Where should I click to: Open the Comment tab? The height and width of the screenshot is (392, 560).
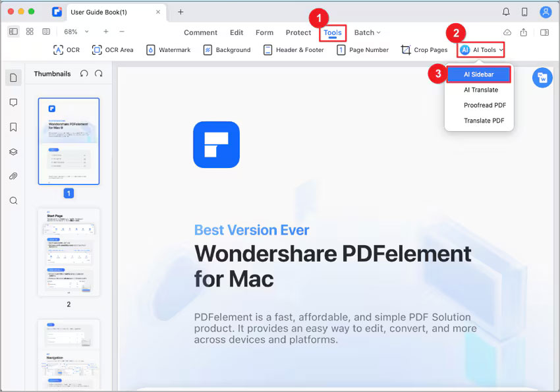[200, 32]
